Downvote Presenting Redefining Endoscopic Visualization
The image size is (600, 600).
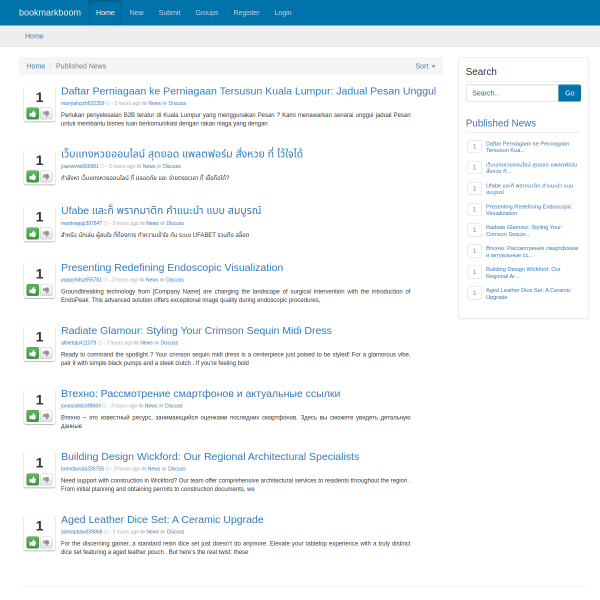[46, 290]
